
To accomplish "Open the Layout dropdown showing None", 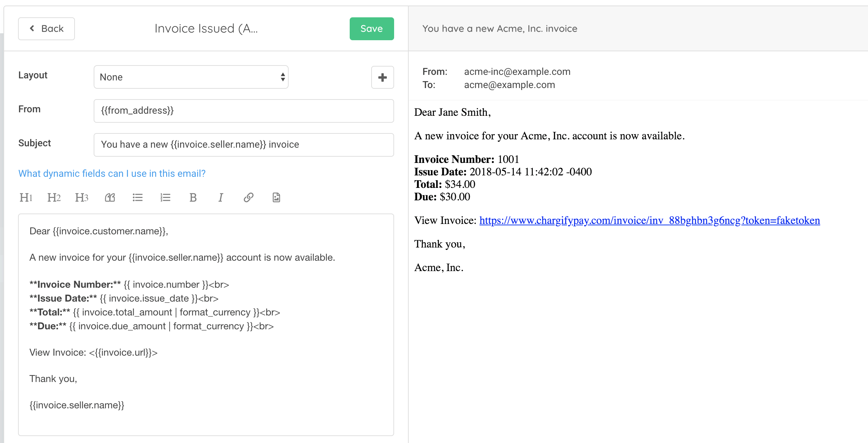I will (191, 77).
